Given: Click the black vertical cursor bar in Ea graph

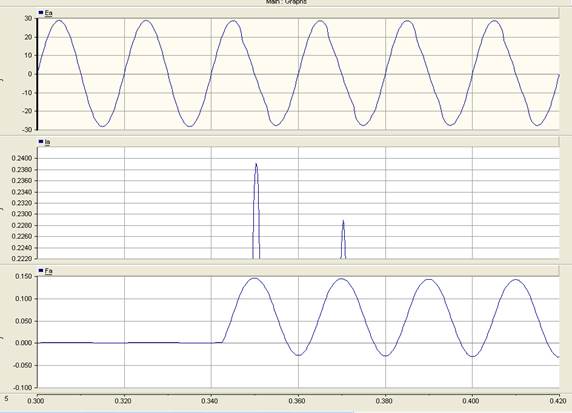Looking at the screenshot, I should 37,74.
